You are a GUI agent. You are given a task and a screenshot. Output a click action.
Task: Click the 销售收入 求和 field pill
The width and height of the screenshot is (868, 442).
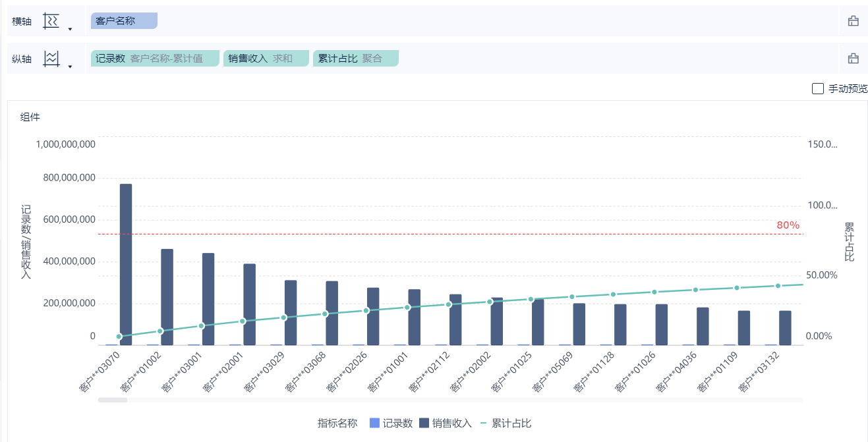(x=266, y=59)
